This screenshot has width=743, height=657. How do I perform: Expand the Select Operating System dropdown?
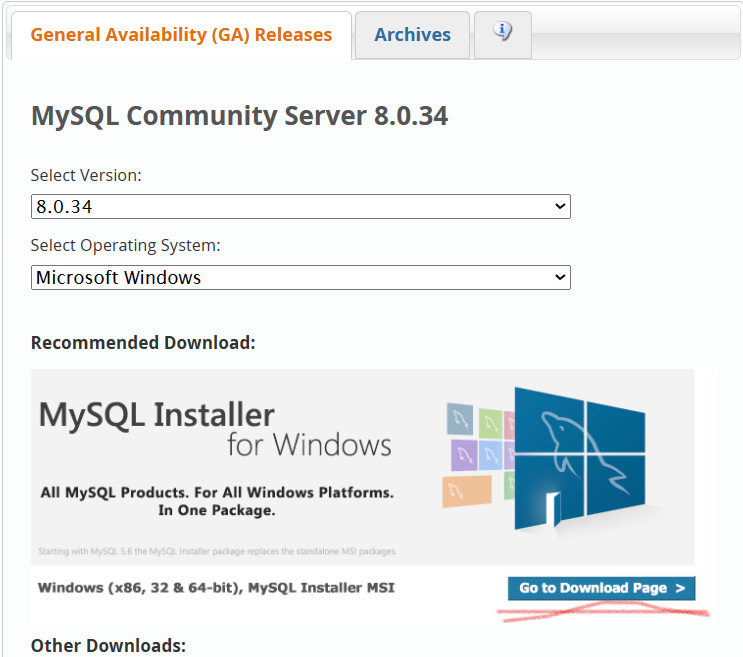pos(301,278)
